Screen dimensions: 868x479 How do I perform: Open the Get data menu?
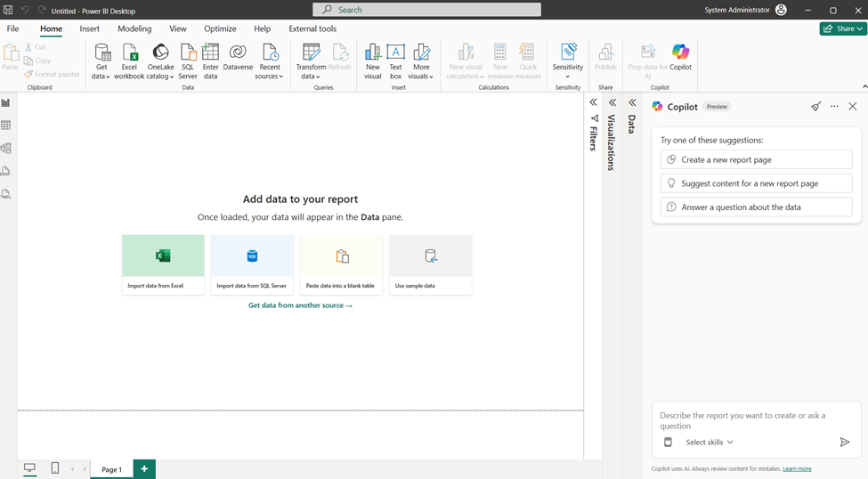(101, 61)
